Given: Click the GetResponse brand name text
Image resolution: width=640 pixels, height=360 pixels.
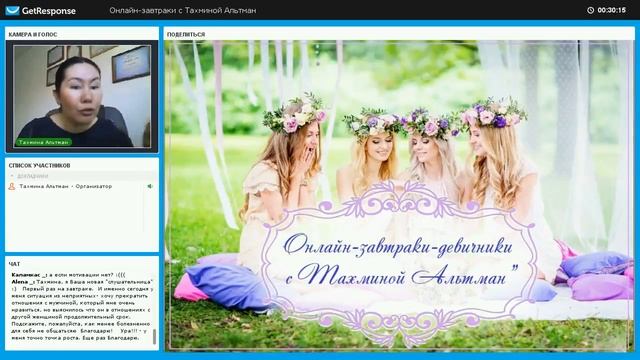Looking at the screenshot, I should [49, 11].
